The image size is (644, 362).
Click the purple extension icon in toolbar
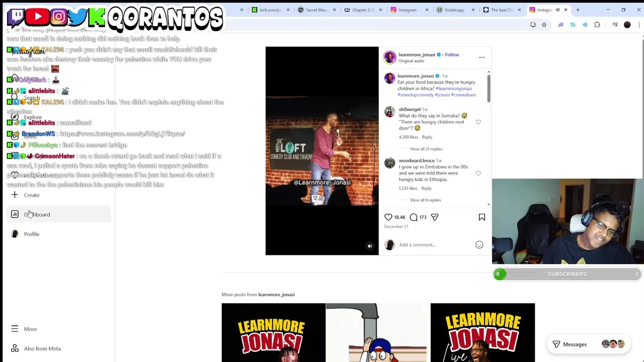561,25
